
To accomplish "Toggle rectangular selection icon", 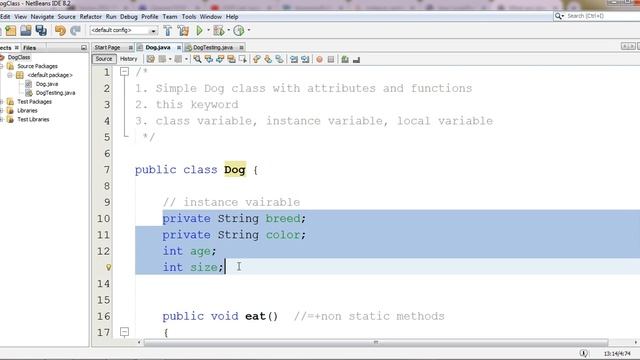I will pyautogui.click(x=242, y=59).
